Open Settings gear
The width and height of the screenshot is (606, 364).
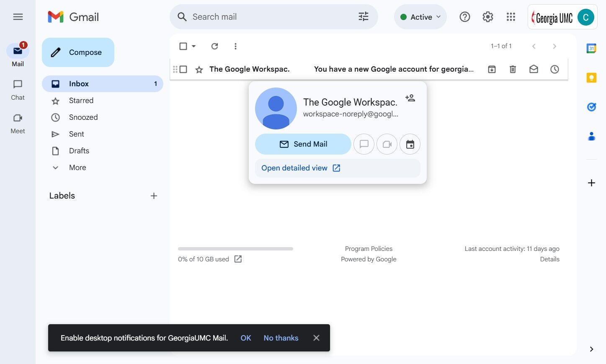(488, 17)
